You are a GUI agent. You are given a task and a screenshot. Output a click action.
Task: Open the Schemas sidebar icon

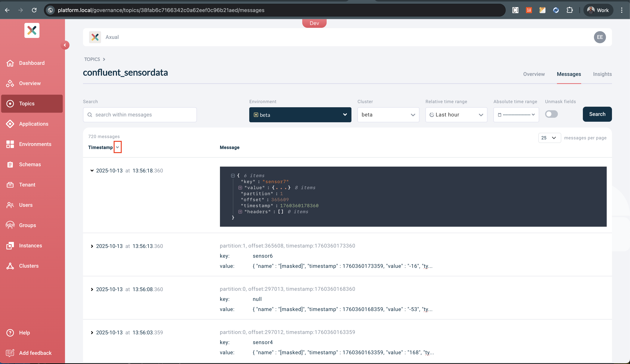(x=10, y=165)
